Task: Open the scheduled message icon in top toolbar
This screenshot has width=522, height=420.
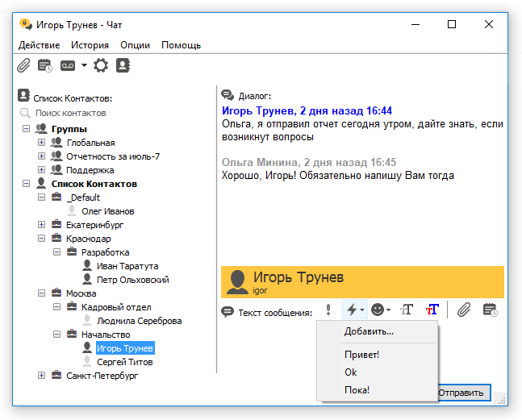Action: tap(45, 65)
